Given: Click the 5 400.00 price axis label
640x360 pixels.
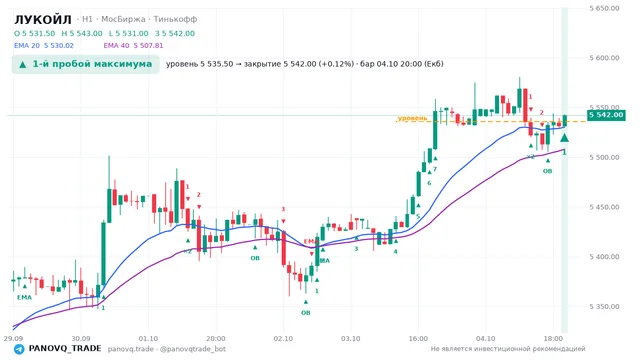Looking at the screenshot, I should [604, 257].
